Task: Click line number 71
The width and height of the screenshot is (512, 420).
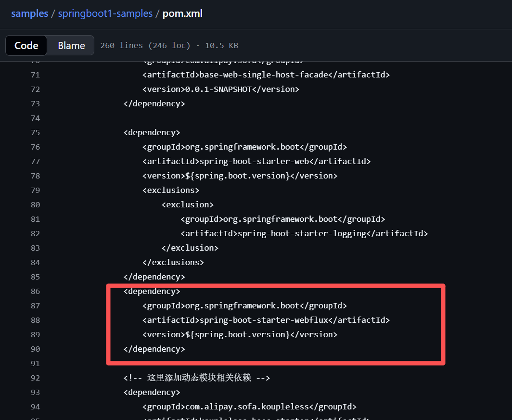Action: (x=35, y=75)
